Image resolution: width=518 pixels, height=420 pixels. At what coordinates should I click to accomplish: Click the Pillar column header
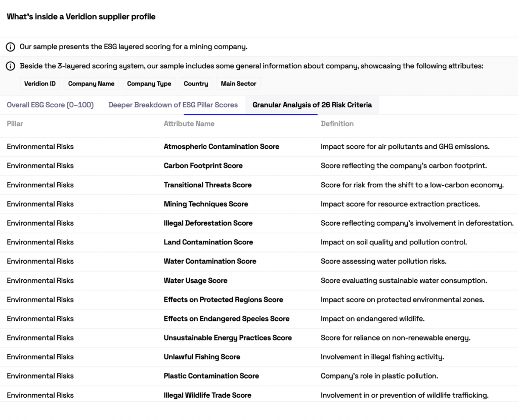click(14, 123)
